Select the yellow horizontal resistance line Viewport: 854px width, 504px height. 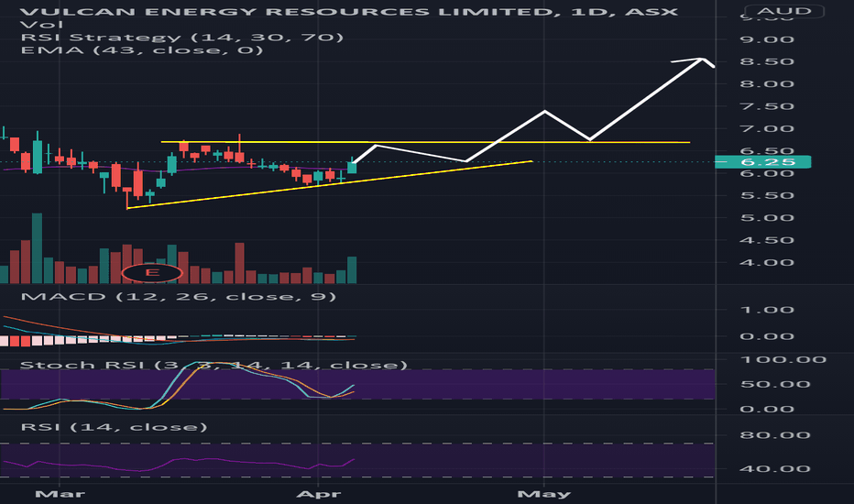coord(425,142)
